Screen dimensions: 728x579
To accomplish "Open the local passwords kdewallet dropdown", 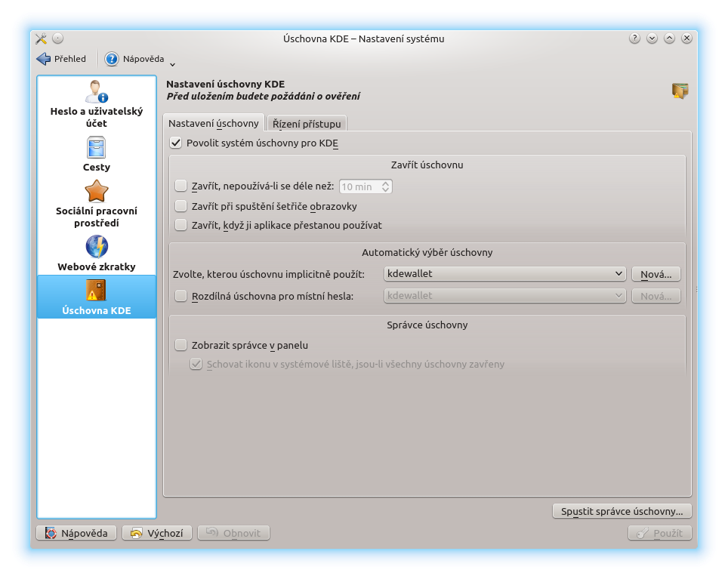I will [504, 295].
